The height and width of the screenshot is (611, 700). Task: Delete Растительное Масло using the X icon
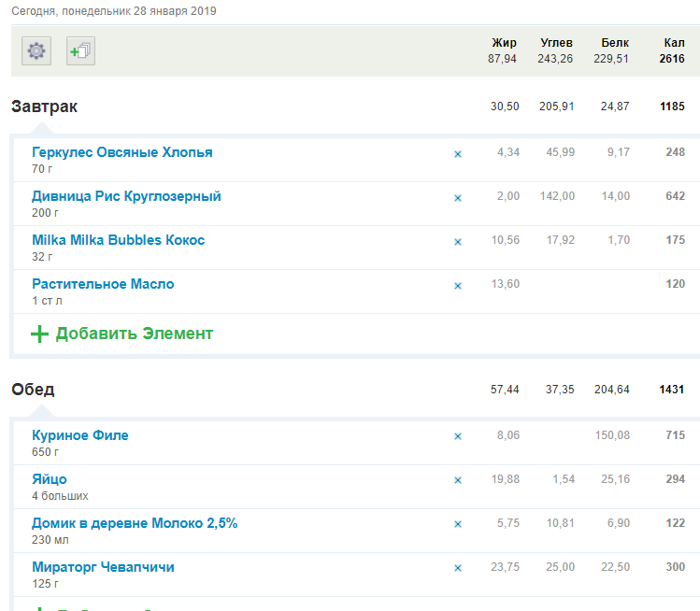point(458,286)
